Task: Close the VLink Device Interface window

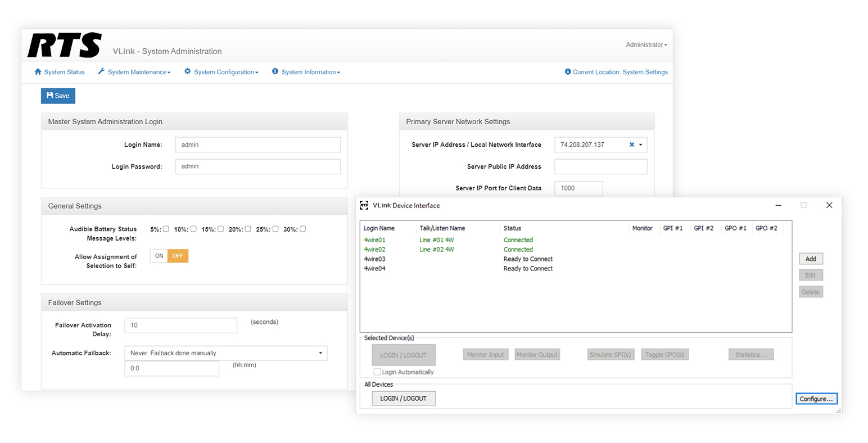Action: pos(829,205)
